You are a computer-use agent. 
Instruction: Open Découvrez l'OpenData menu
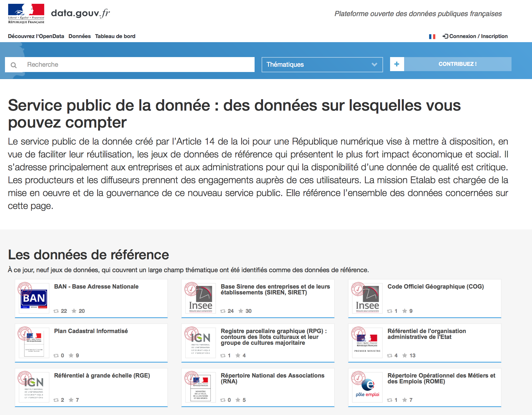point(36,36)
